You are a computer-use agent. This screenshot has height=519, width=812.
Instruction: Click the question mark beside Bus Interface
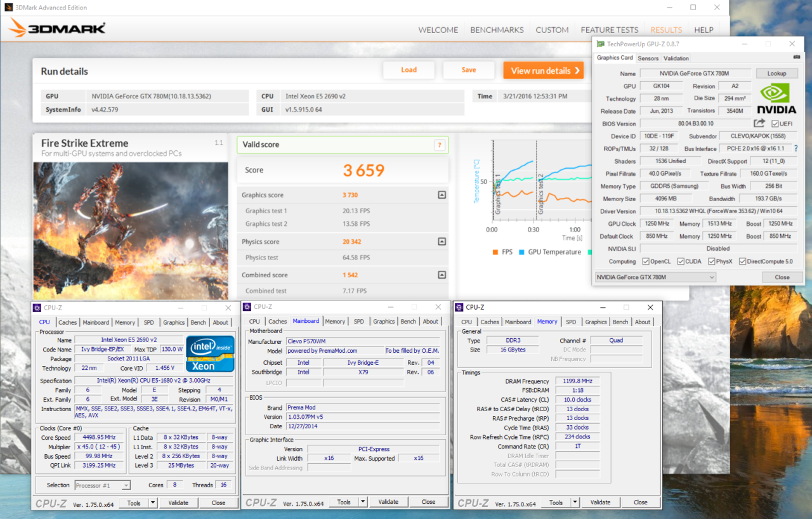click(x=796, y=148)
